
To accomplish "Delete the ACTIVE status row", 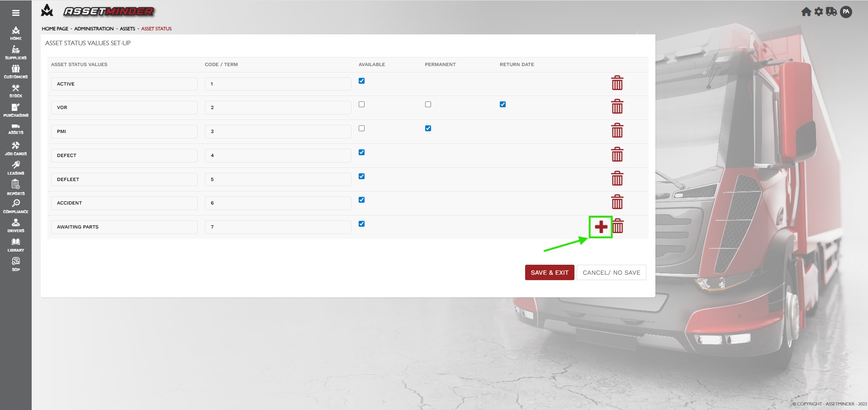I will [617, 83].
